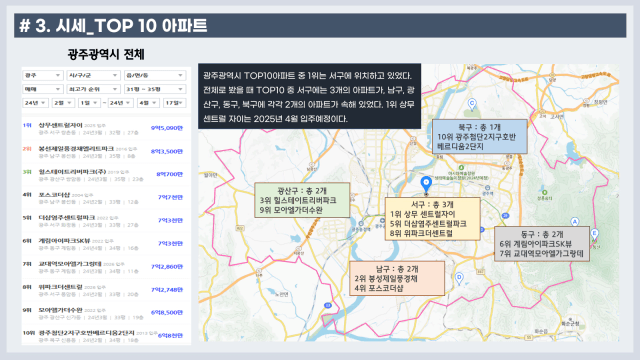Select the yellow 서구 총 3개 box
The image size is (640, 360).
(432, 219)
